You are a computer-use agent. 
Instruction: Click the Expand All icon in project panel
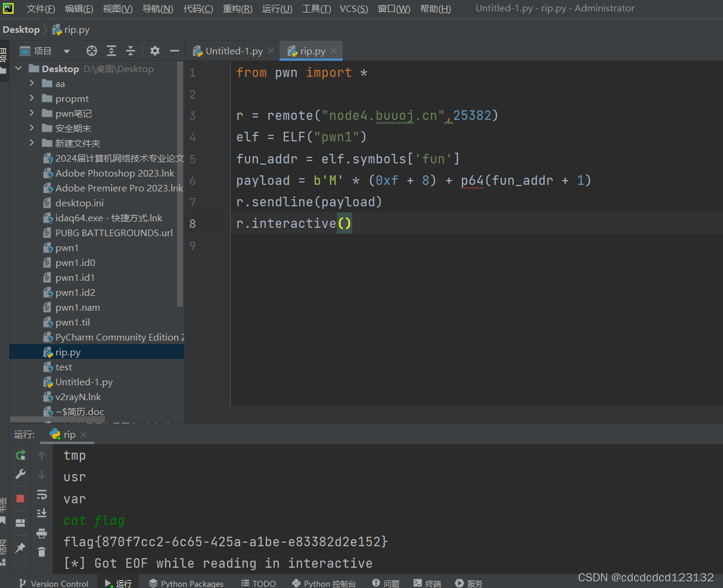pyautogui.click(x=111, y=51)
